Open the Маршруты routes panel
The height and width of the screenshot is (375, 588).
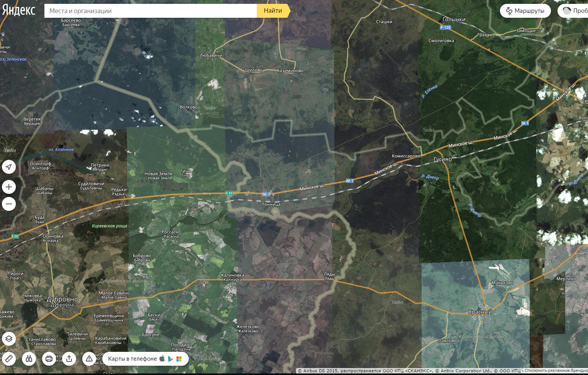coord(525,11)
